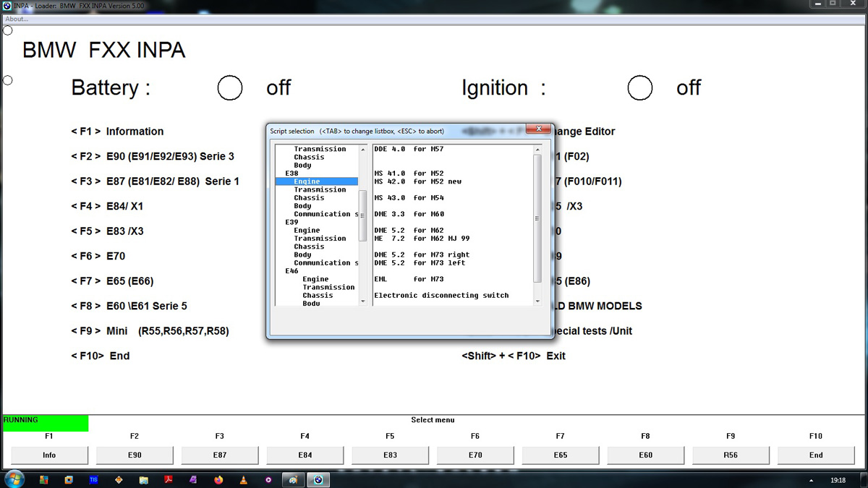The image size is (868, 488).
Task: Click '<F5> E83 /X3' menu line
Action: (107, 231)
